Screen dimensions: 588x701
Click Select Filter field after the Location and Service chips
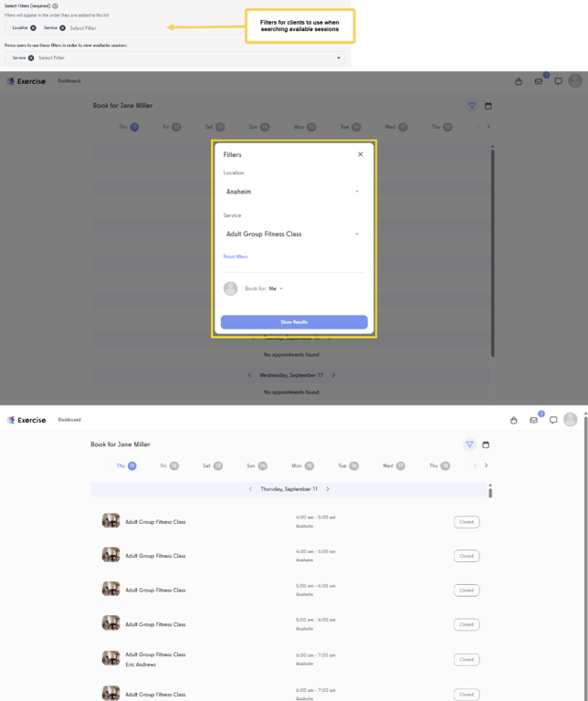[x=83, y=27]
